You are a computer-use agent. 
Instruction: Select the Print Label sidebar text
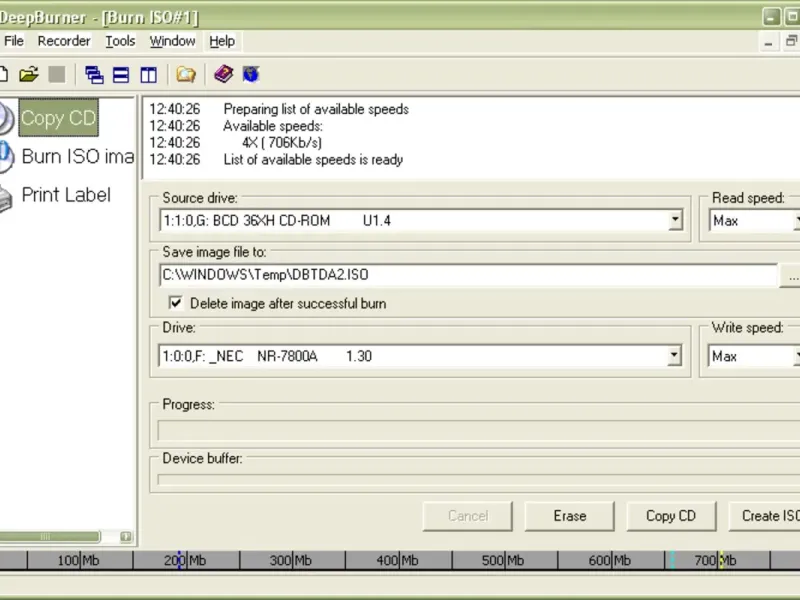pyautogui.click(x=66, y=195)
